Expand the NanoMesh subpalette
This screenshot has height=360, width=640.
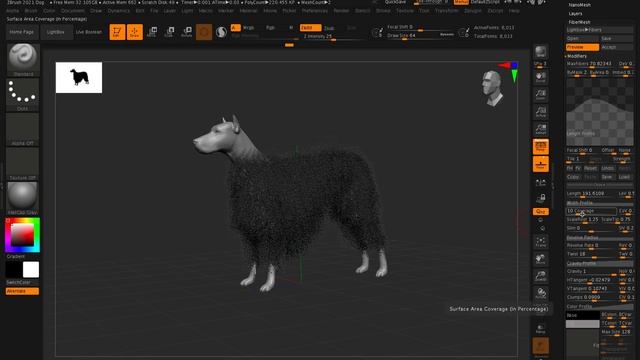[580, 5]
